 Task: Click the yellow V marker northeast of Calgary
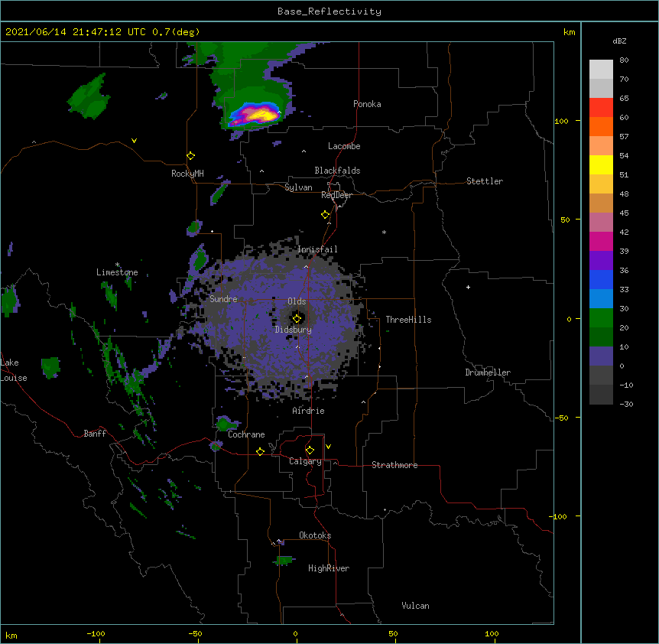[328, 447]
